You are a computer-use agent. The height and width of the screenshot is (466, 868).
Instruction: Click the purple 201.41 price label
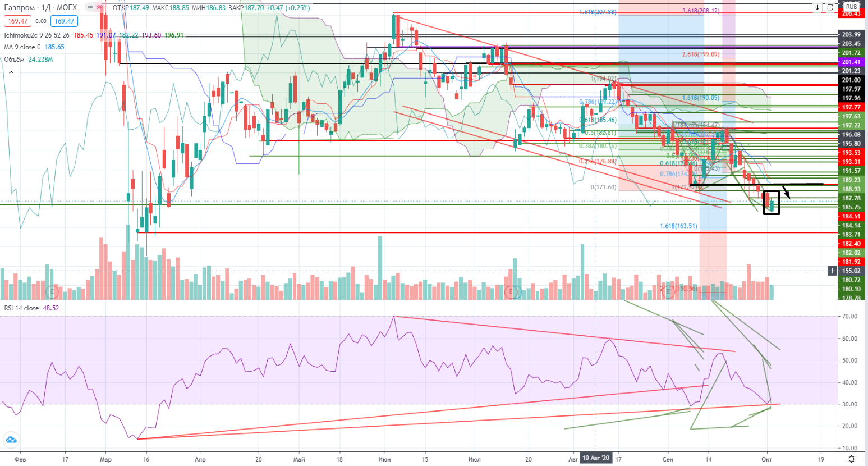pyautogui.click(x=851, y=62)
